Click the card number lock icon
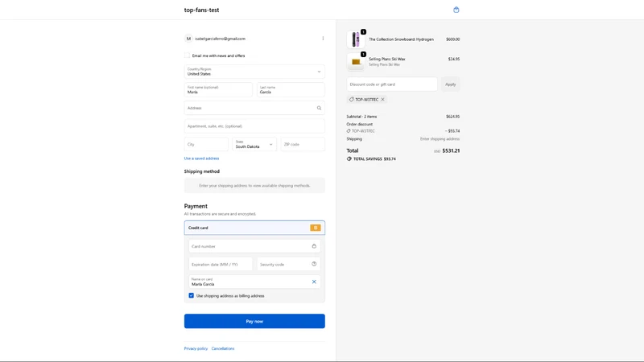The image size is (644, 362). (x=314, y=246)
